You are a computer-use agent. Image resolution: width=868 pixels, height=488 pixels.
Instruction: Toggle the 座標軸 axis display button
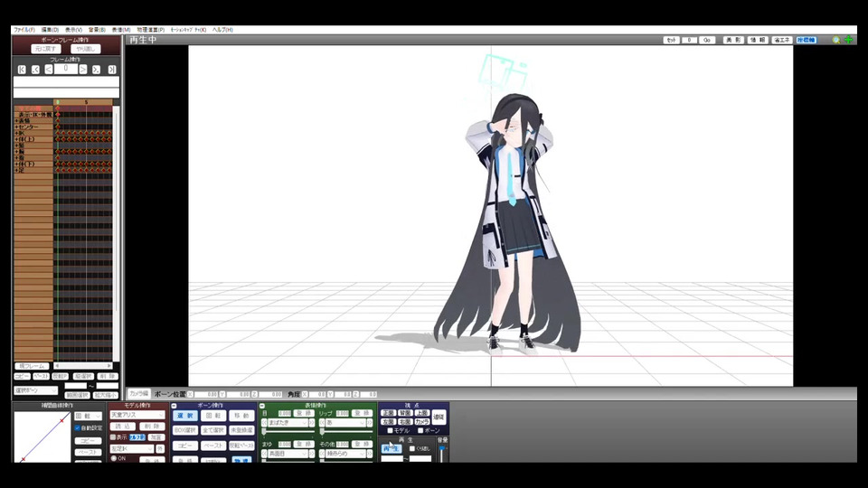click(806, 40)
